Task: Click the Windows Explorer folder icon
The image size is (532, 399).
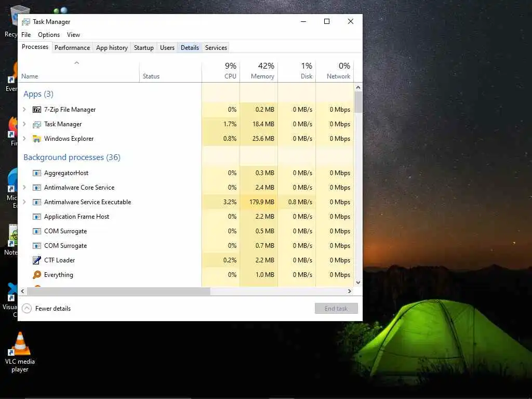Action: point(37,139)
